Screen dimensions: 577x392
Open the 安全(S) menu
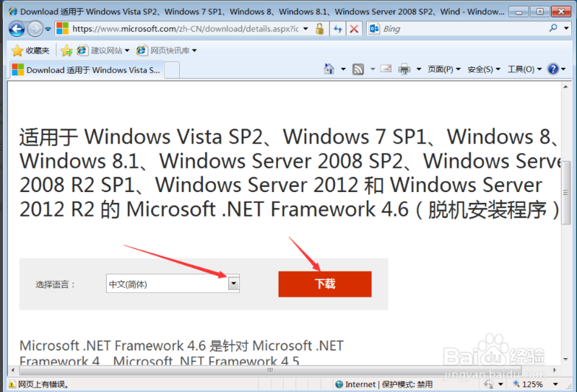click(484, 69)
